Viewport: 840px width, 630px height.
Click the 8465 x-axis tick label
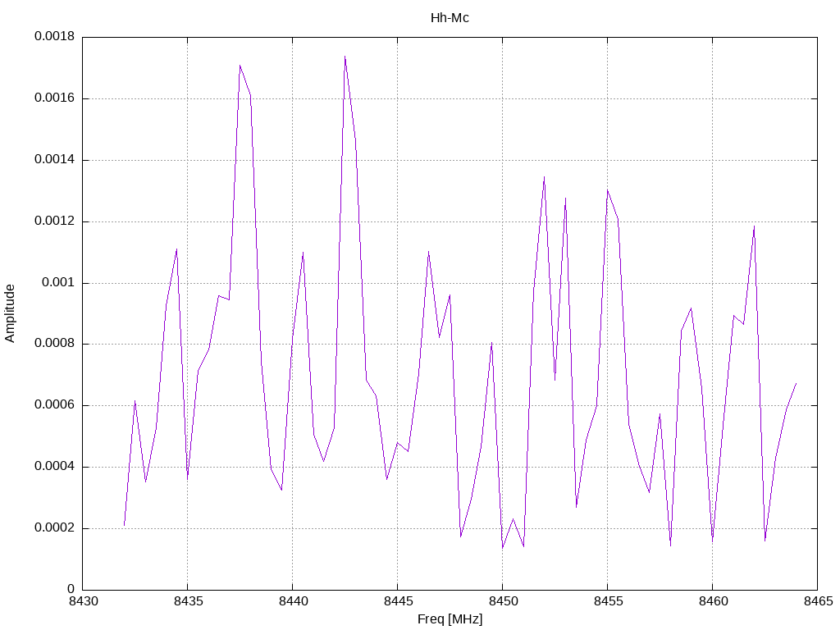[x=819, y=601]
